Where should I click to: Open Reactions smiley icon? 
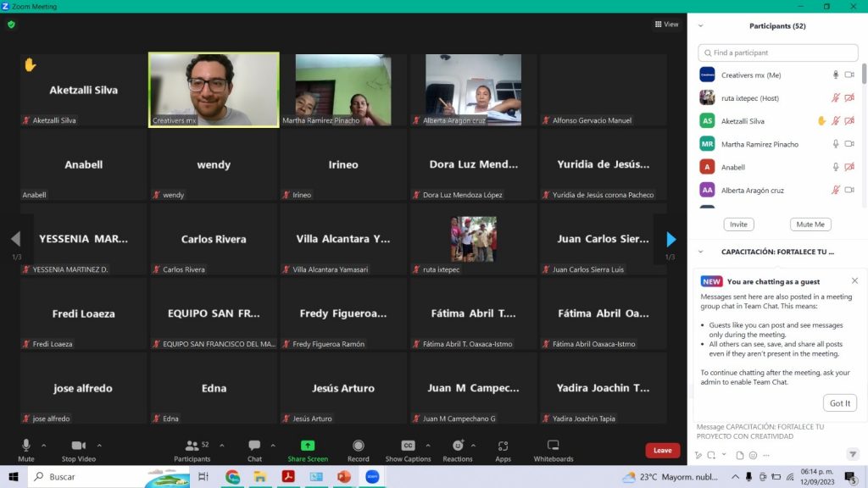(457, 446)
